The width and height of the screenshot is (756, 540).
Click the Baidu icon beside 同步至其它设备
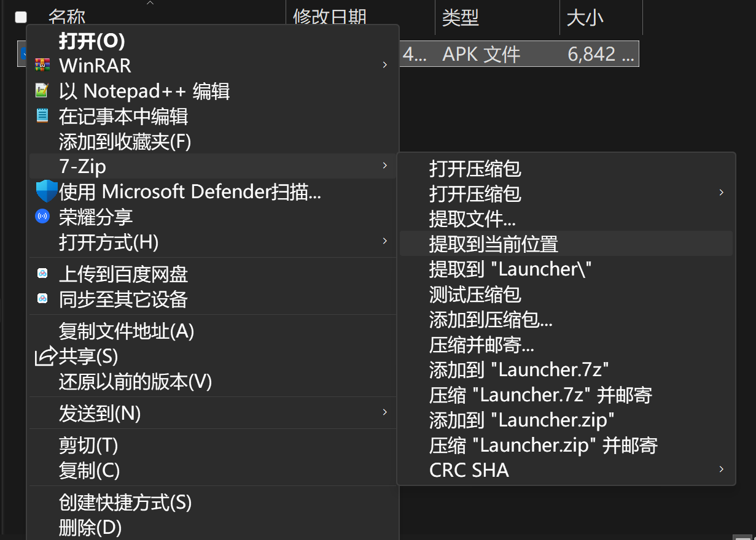tap(42, 299)
